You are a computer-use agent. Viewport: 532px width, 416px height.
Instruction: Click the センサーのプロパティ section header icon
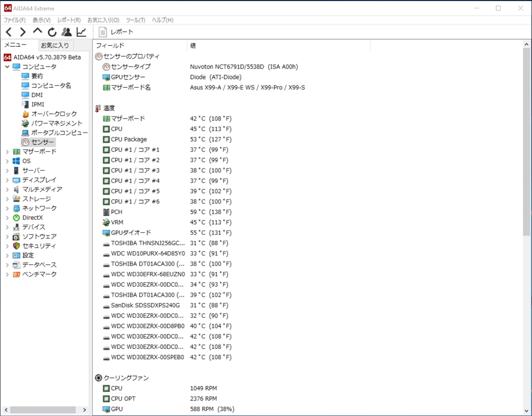pyautogui.click(x=98, y=57)
